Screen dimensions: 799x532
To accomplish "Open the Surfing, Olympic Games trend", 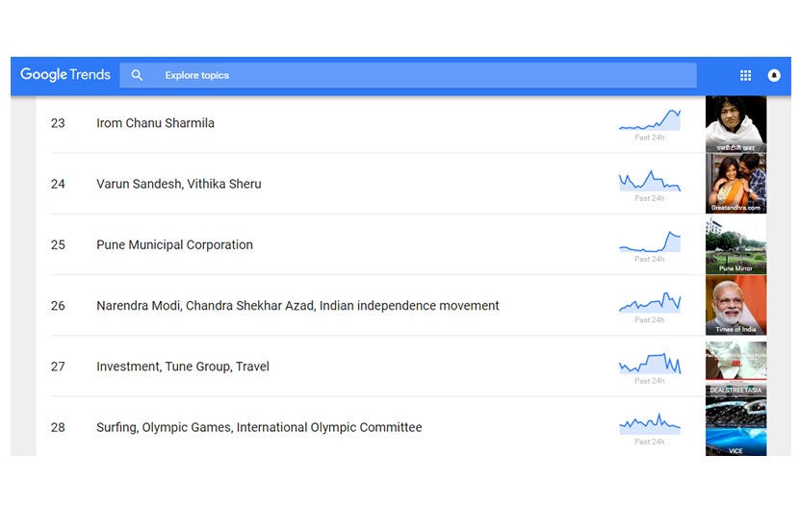I will tap(259, 427).
